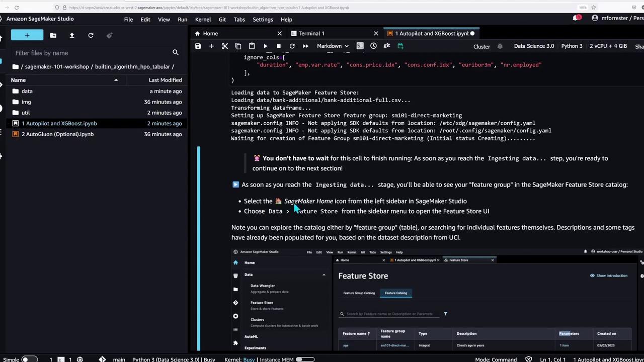Stop the kernel with the interrupt icon
Screen dimensions: 644x362
coord(279,46)
